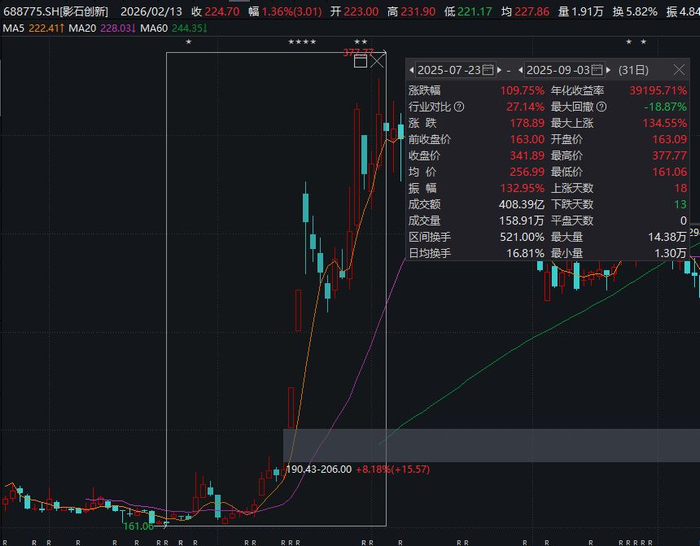Open help tooltip beside 行业对比

(x=459, y=107)
